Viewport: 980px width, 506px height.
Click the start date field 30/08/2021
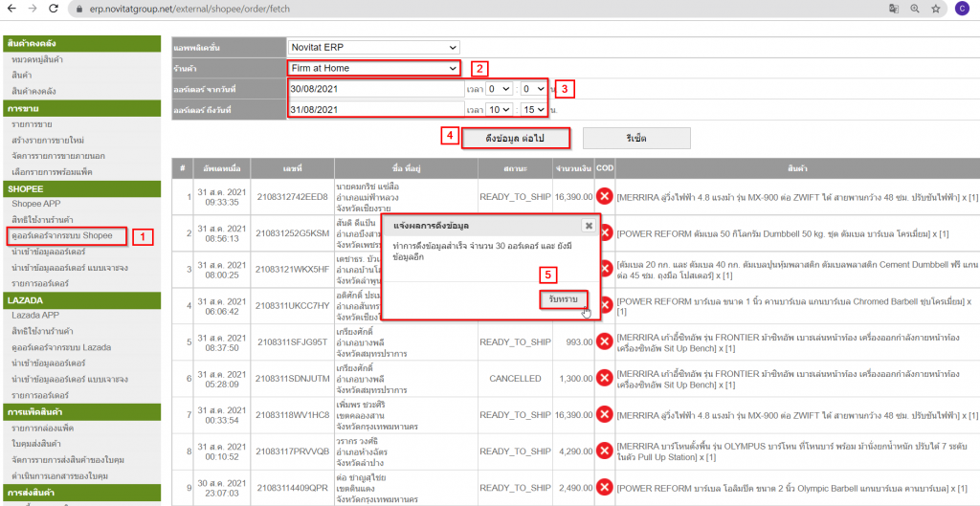372,88
